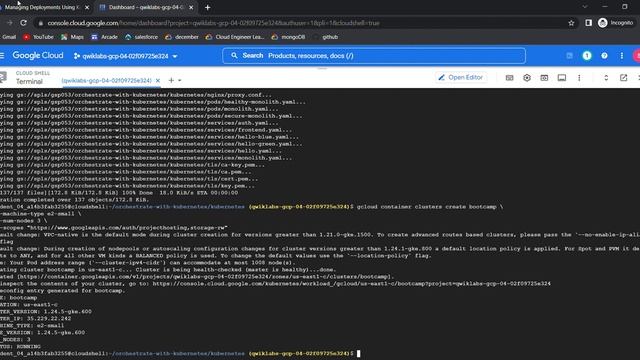Focus the Search products, resources, docs field
The height and width of the screenshot is (360, 640).
click(374, 56)
